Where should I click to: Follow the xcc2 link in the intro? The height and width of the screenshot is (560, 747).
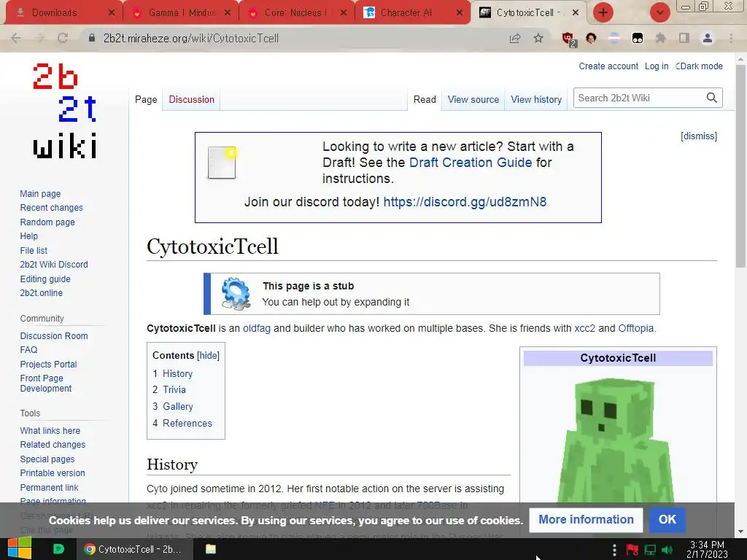pos(584,328)
